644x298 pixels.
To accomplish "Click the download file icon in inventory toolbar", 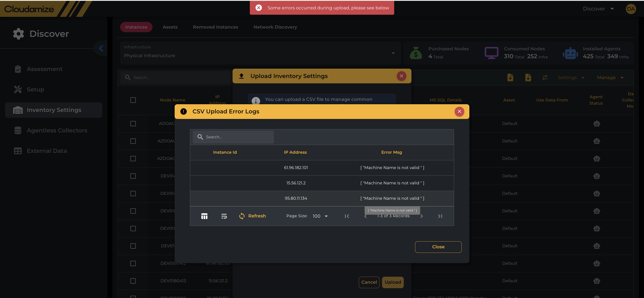I will [x=528, y=78].
